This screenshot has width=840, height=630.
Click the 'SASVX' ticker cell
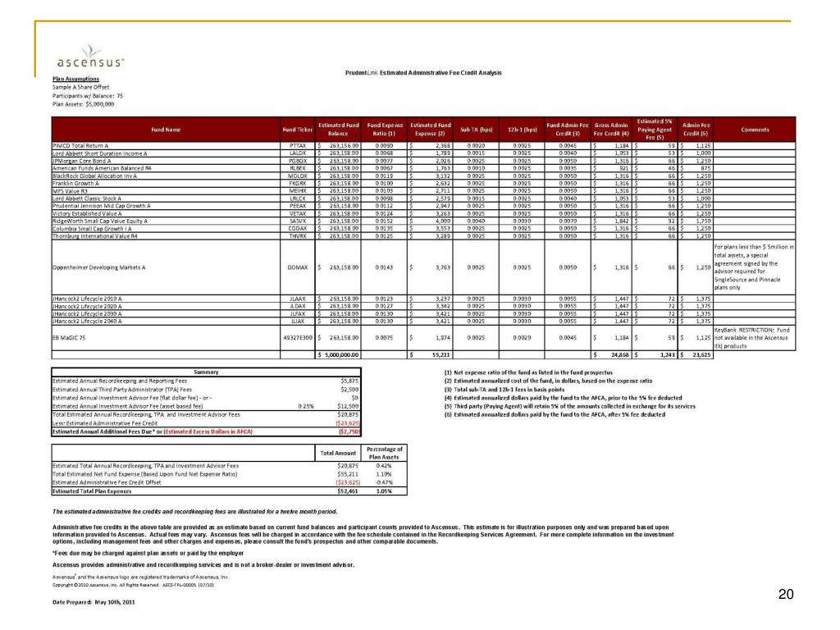click(x=297, y=221)
